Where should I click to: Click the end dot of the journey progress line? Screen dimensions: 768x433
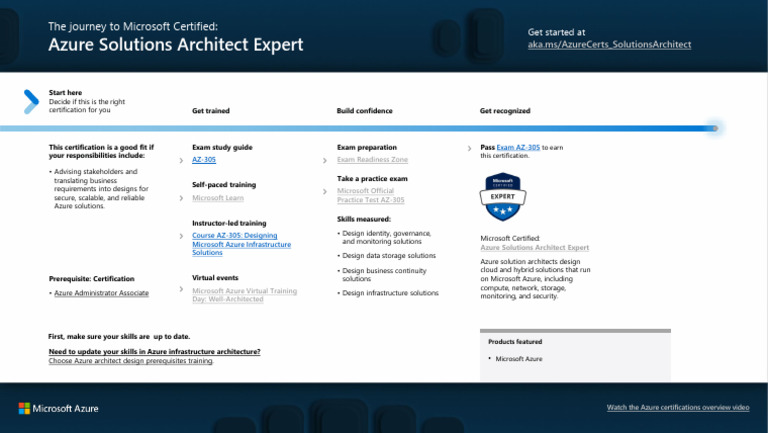[x=715, y=128]
